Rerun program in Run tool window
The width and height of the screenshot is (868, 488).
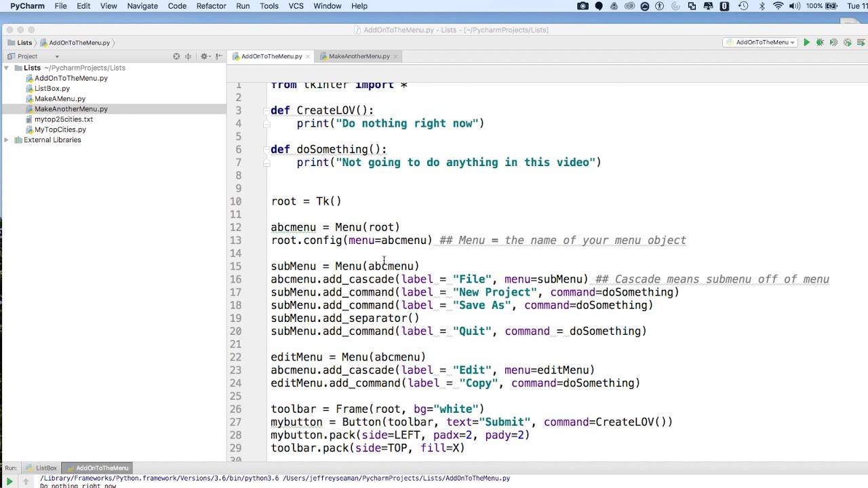(9, 481)
